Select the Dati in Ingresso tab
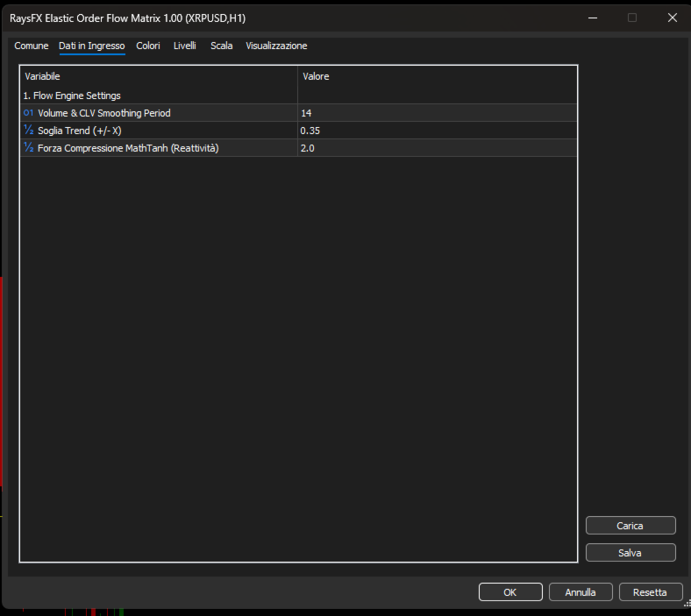This screenshot has height=616, width=691. 92,46
